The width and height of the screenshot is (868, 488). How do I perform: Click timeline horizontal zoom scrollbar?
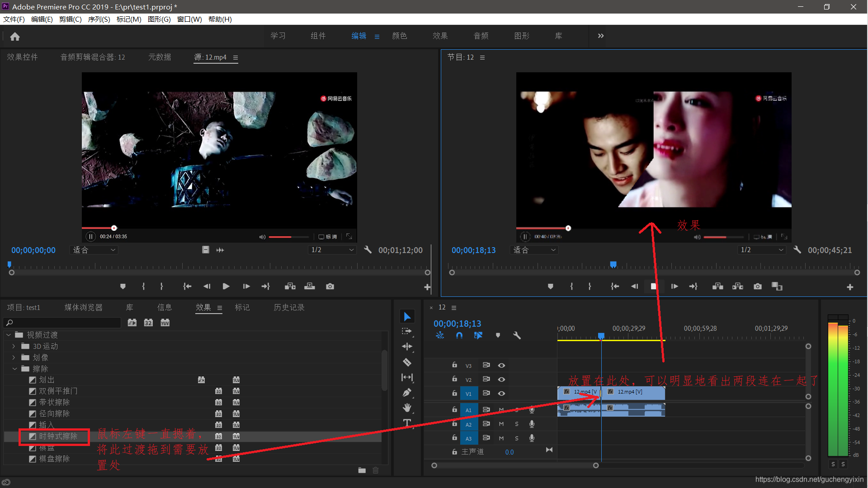(x=515, y=465)
